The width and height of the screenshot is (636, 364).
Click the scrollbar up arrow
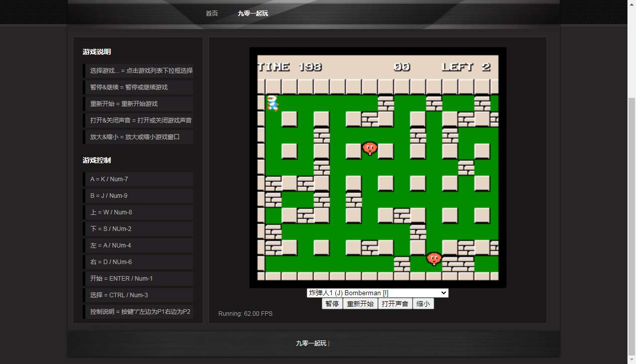coord(631,4)
